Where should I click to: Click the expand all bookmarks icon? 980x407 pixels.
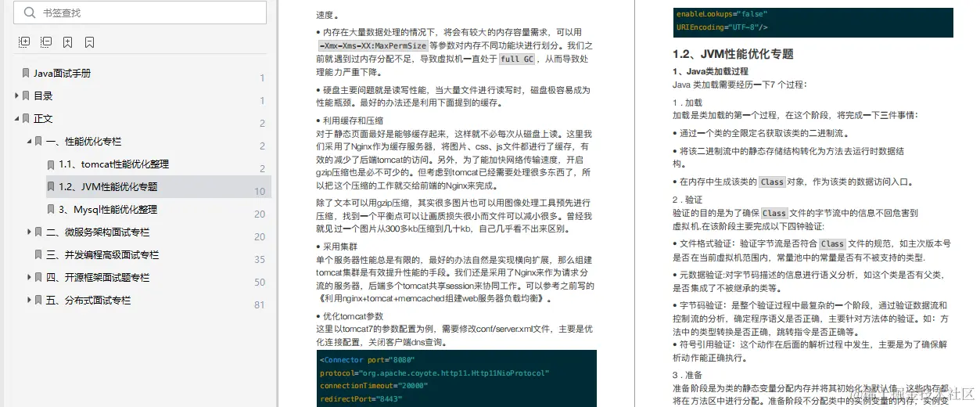(x=24, y=41)
